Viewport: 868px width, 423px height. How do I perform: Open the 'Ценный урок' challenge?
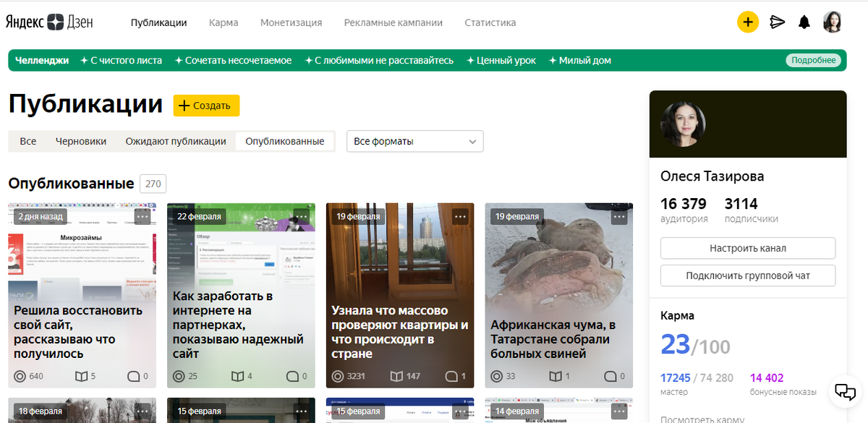pyautogui.click(x=501, y=61)
